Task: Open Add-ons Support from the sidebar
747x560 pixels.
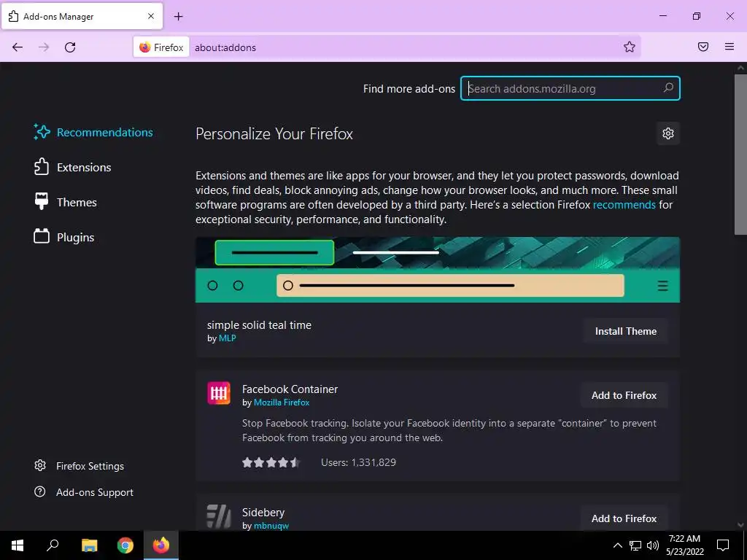Action: pyautogui.click(x=84, y=492)
